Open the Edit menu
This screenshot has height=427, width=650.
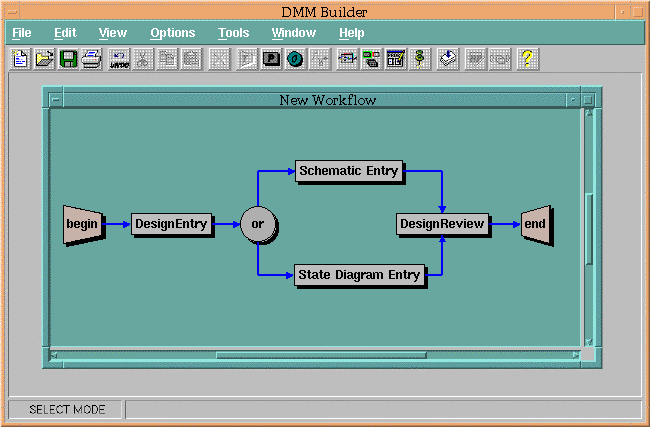[x=65, y=33]
